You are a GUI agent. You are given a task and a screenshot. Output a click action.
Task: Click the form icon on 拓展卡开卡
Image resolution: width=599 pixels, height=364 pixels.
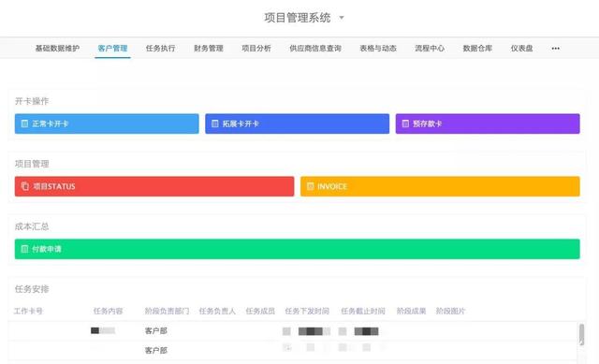[215, 124]
